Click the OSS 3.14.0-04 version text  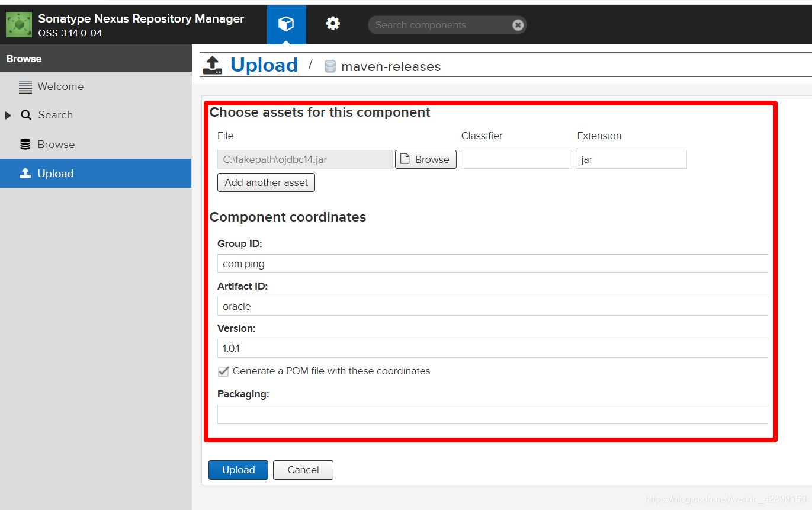pyautogui.click(x=70, y=33)
